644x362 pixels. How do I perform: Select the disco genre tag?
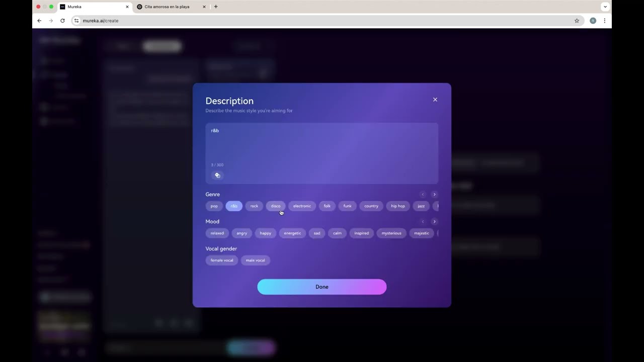(x=276, y=206)
